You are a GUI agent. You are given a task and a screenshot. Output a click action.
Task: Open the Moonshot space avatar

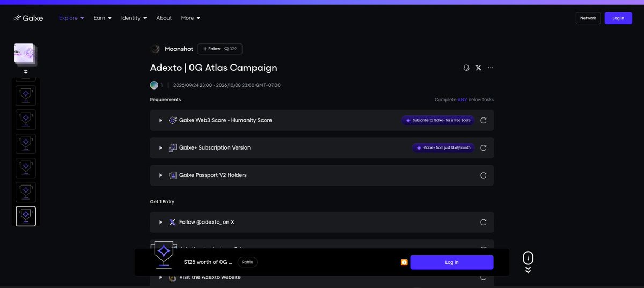coord(155,49)
